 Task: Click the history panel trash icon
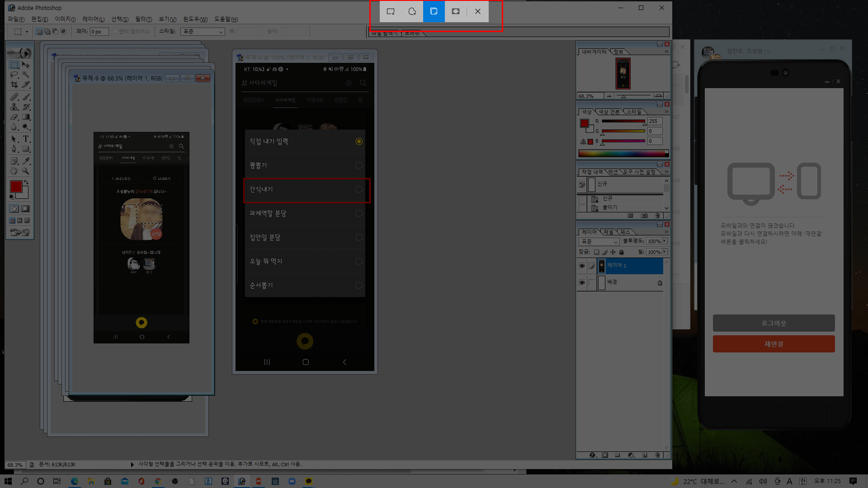point(657,216)
